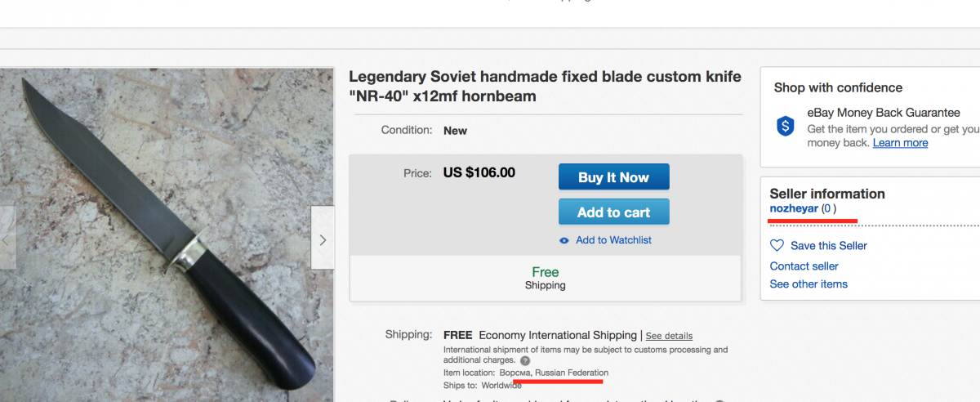
Task: Click the Save this Seller link text
Action: 829,246
